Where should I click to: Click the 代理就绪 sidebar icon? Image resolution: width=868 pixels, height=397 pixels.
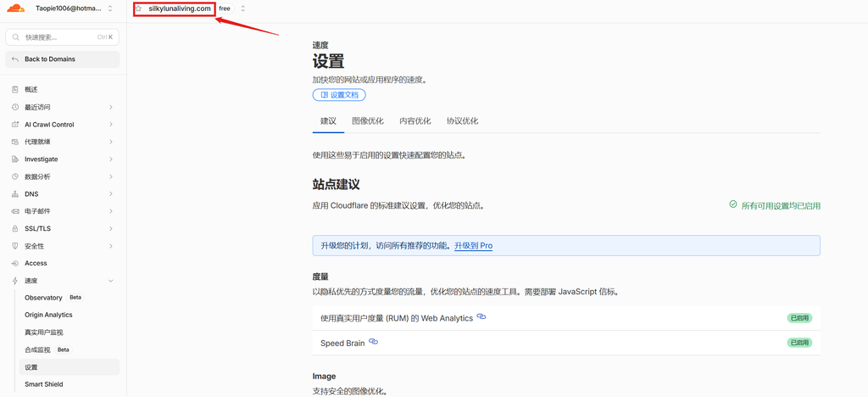(x=15, y=142)
